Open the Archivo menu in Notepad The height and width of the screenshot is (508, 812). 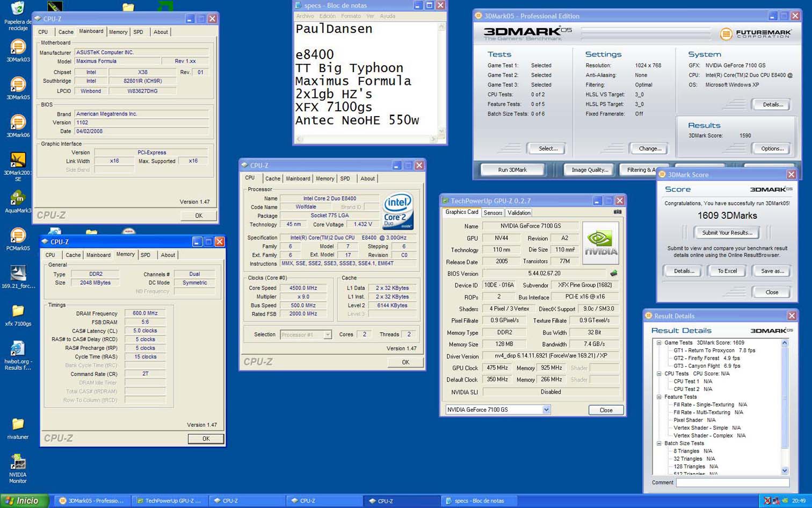pyautogui.click(x=305, y=16)
